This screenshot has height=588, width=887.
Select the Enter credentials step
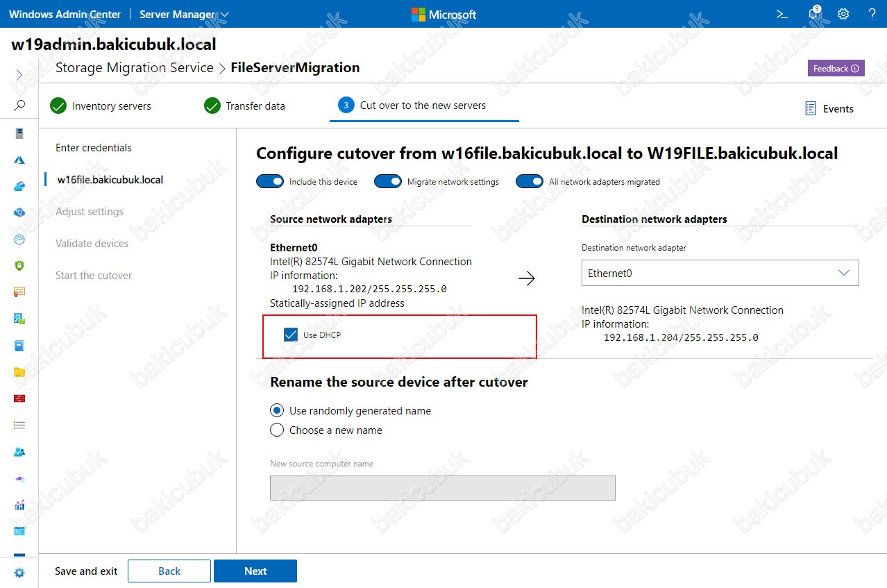coord(94,148)
